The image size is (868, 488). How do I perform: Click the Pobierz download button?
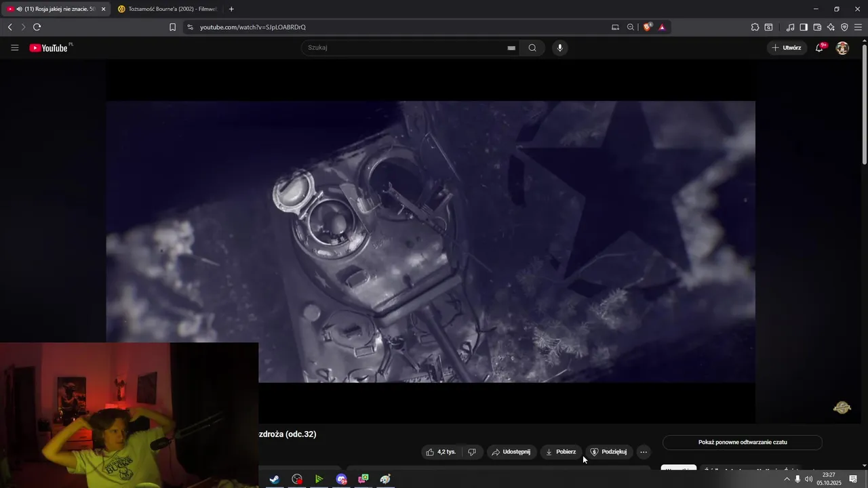[x=561, y=452]
